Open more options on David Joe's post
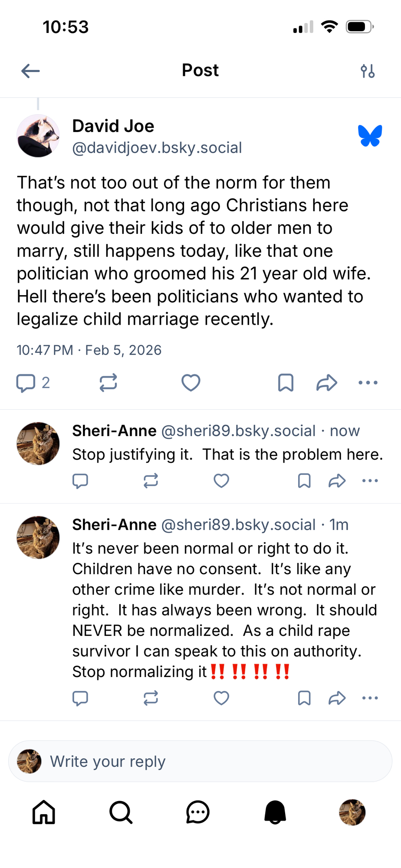 [368, 383]
